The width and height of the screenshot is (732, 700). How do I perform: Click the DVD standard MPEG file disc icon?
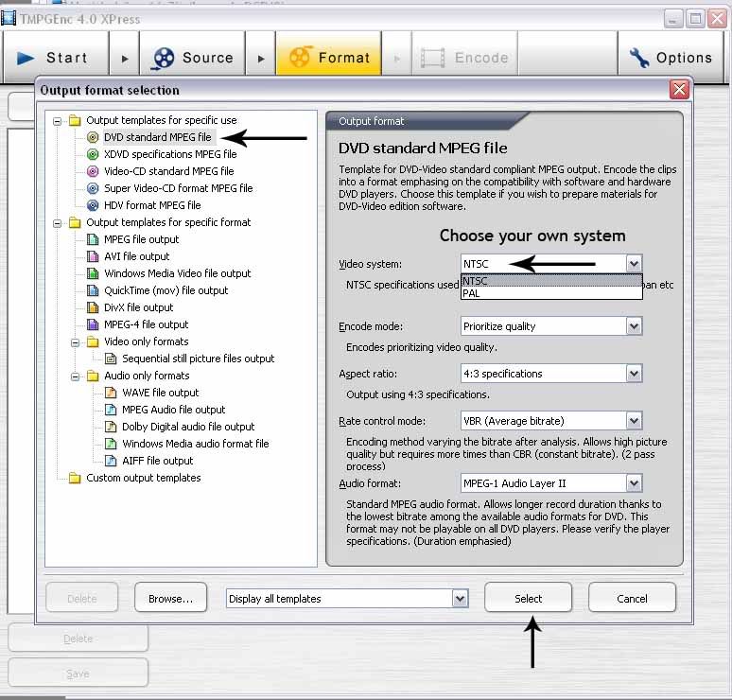[x=93, y=137]
